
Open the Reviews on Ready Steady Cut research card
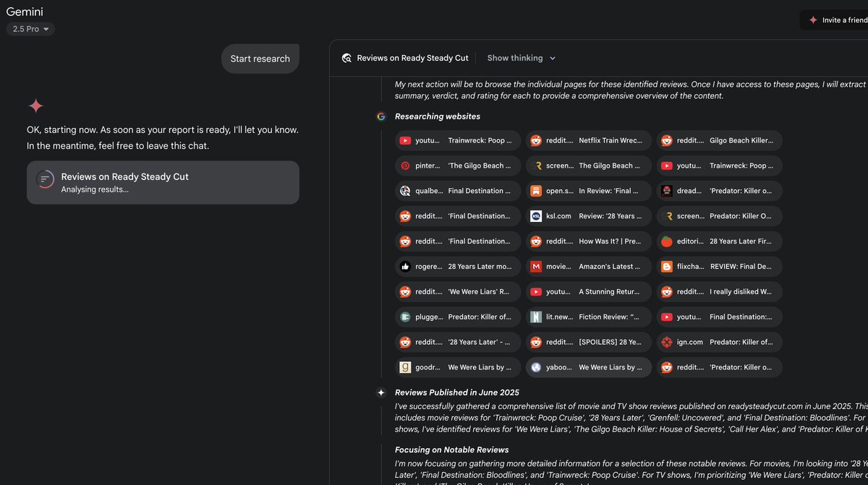(x=163, y=182)
